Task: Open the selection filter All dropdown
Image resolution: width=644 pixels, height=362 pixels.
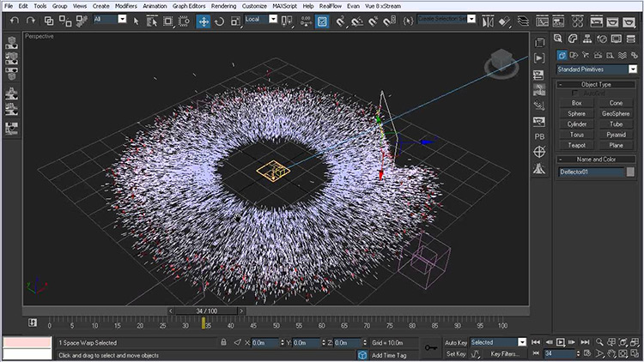Action: point(110,19)
